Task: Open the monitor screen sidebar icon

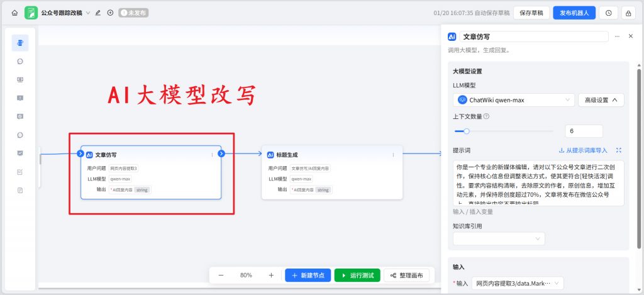Action: (20, 80)
